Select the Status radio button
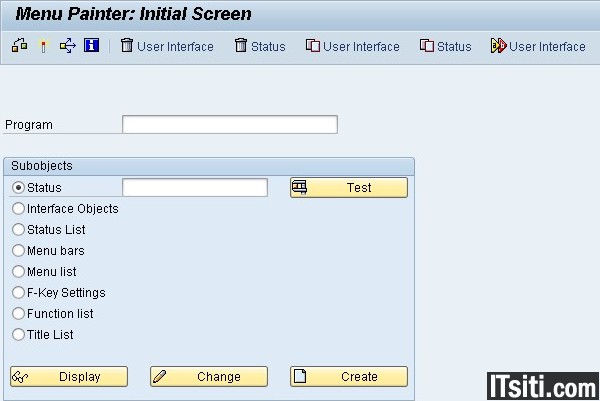This screenshot has height=401, width=600. coord(19,188)
